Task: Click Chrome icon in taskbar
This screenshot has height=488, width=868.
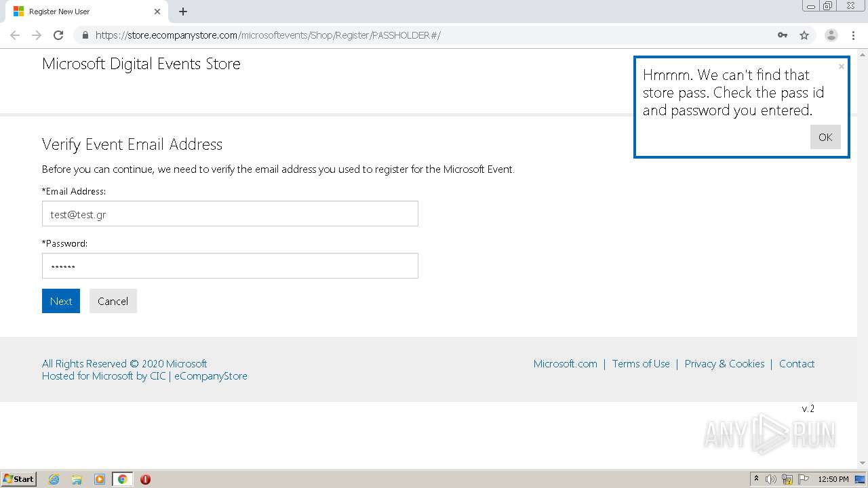Action: tap(122, 479)
